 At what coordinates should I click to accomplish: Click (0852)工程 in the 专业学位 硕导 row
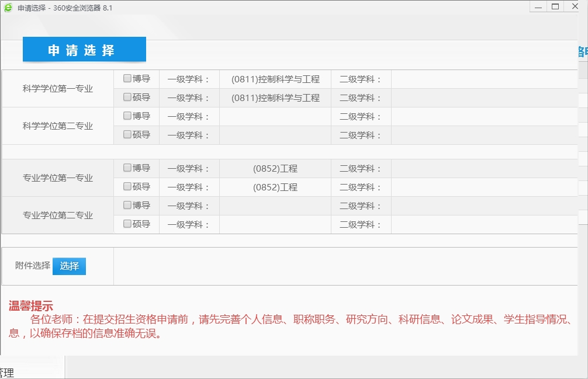275,187
